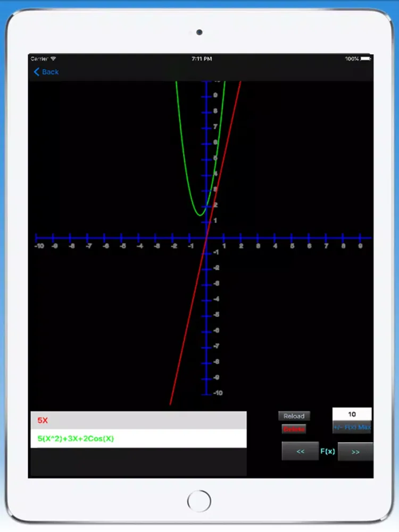Tap the battery icon in status bar
This screenshot has height=532, width=399.
pos(366,59)
